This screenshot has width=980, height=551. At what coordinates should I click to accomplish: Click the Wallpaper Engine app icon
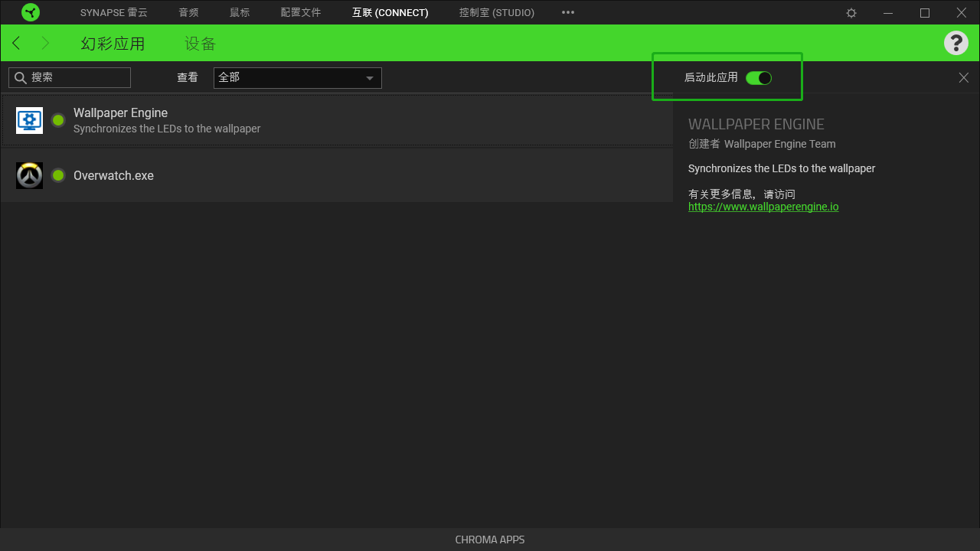(x=29, y=120)
